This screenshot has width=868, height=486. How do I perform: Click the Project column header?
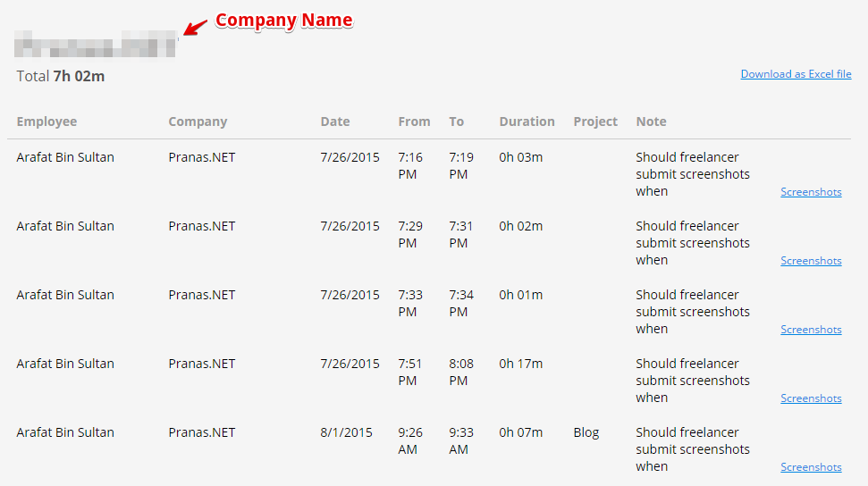[x=595, y=121]
